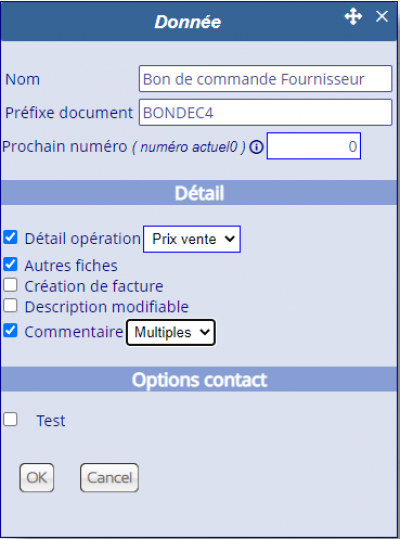The height and width of the screenshot is (539, 400).
Task: Toggle the Autres fiches checkbox
Action: tap(10, 264)
